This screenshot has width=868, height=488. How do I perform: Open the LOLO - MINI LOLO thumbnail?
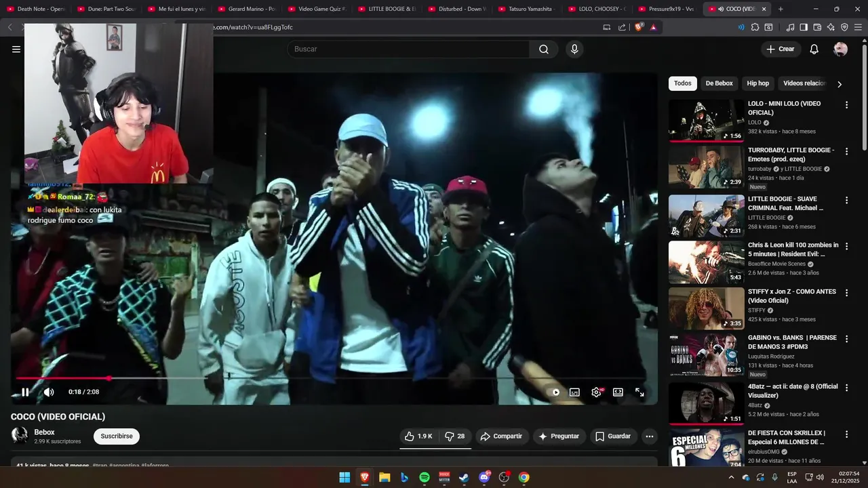706,121
